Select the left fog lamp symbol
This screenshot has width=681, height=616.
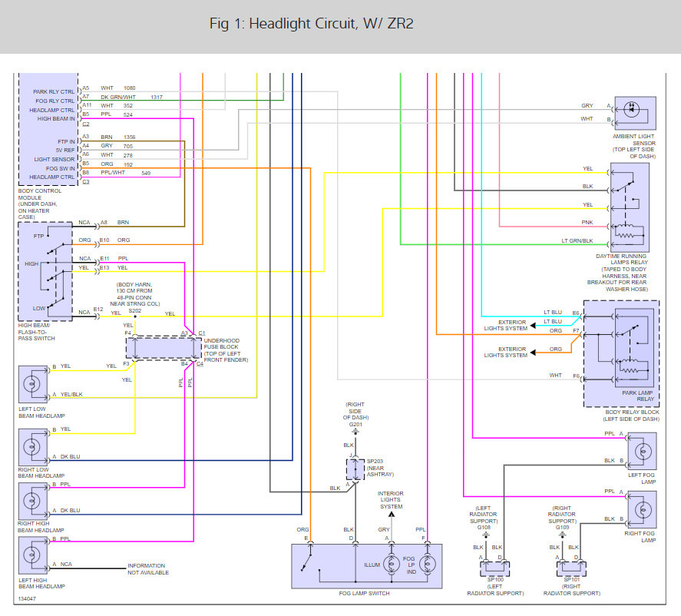tap(643, 452)
